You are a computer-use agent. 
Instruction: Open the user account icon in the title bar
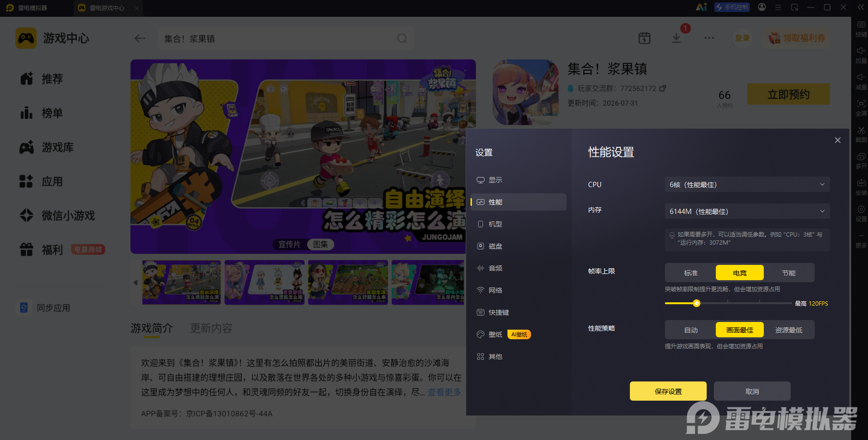[x=762, y=7]
